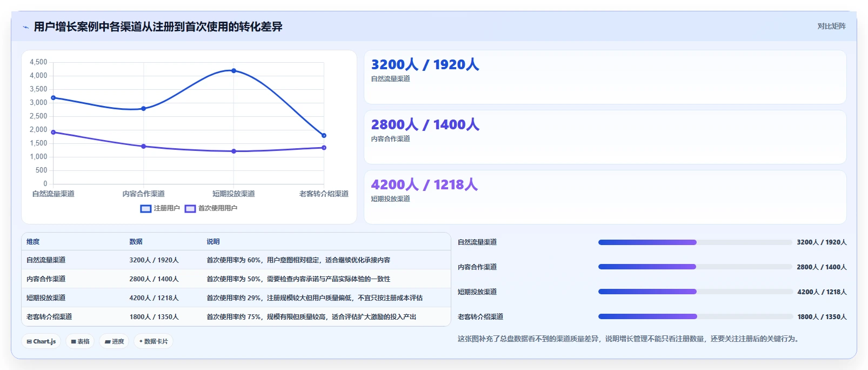The height and width of the screenshot is (370, 868).
Task: Click the 表格 tag chip
Action: (80, 341)
